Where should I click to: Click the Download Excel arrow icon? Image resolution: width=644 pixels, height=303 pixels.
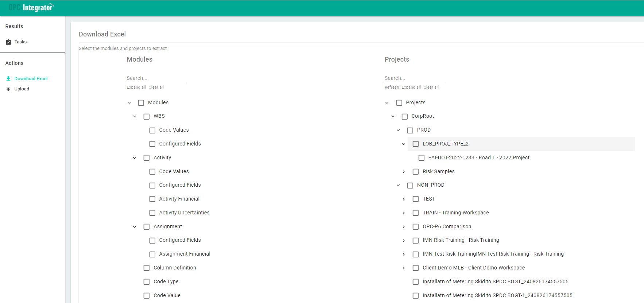(x=8, y=79)
